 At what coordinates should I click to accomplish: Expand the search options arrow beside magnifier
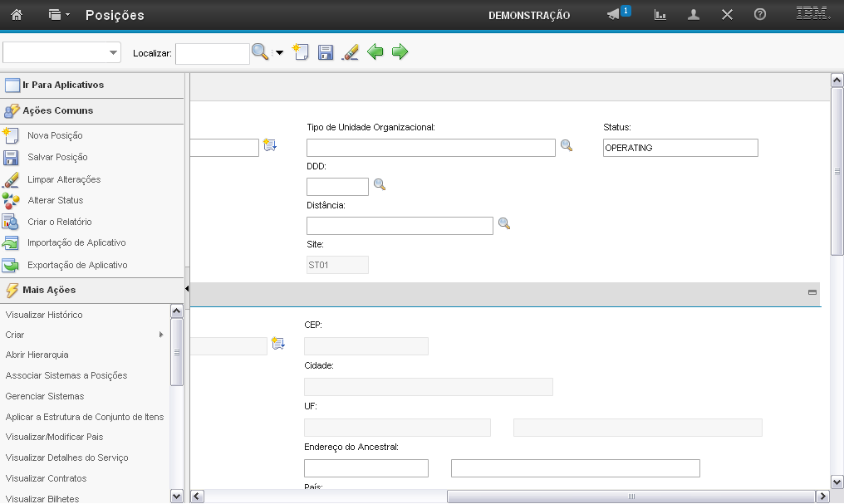click(x=279, y=53)
